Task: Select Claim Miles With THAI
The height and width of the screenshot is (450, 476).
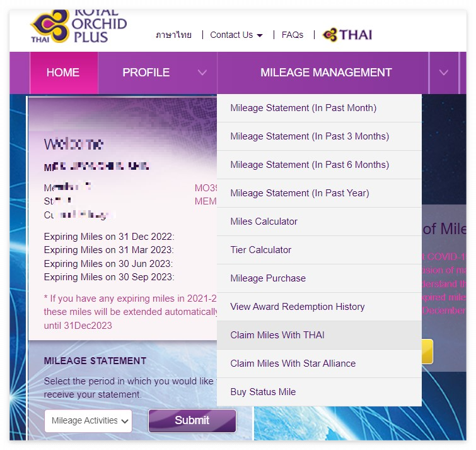Action: 320,335
